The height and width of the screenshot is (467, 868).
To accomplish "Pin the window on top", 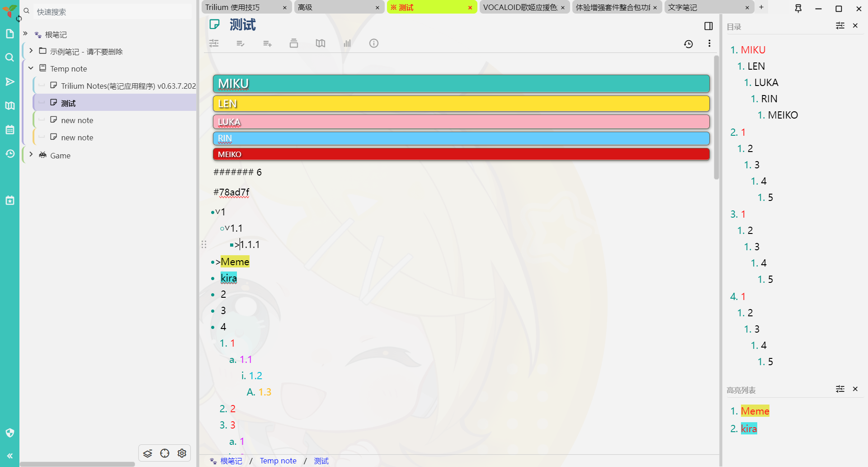I will click(x=798, y=8).
